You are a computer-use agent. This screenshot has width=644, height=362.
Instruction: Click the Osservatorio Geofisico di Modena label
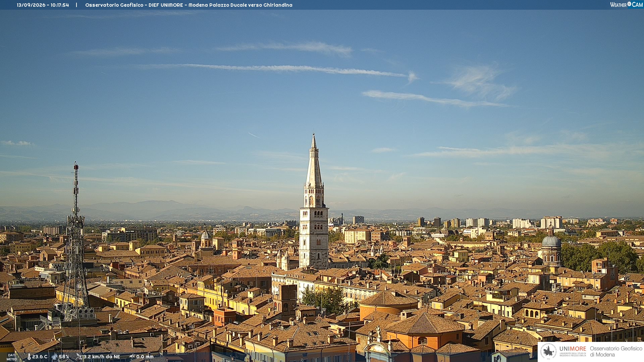[x=616, y=351]
